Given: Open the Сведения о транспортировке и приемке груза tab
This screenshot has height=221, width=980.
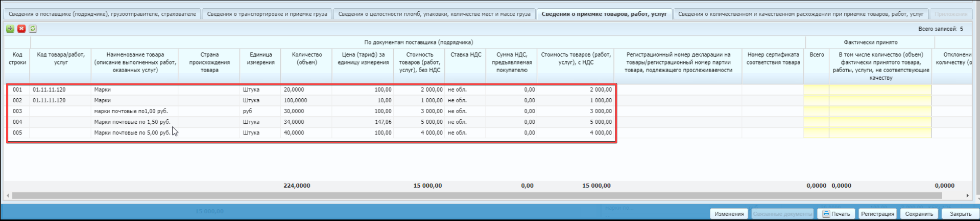Looking at the screenshot, I should point(267,14).
